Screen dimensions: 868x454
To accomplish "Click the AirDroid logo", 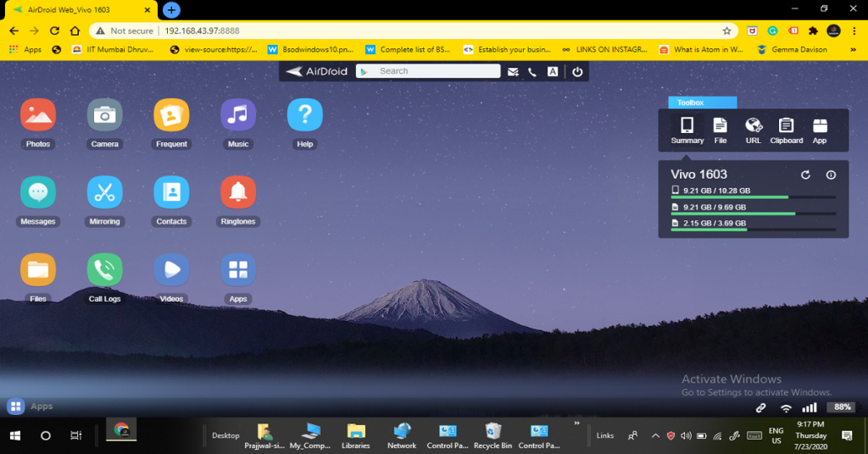I will coord(317,71).
